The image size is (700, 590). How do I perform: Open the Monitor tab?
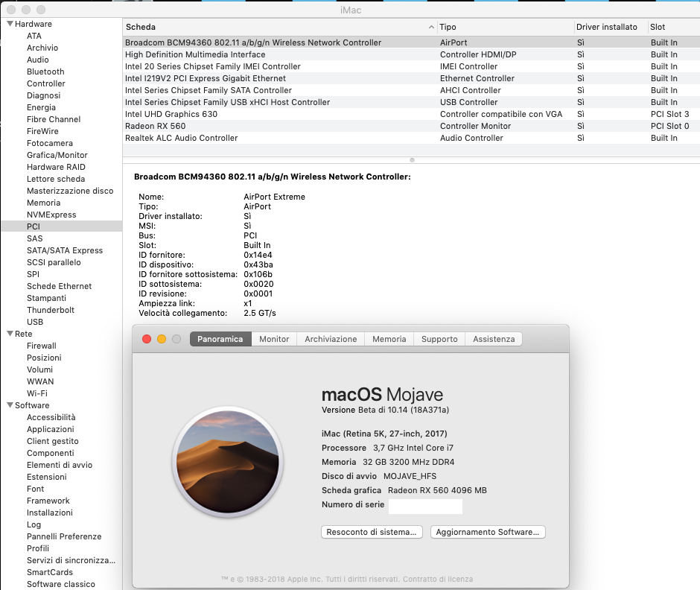[274, 339]
